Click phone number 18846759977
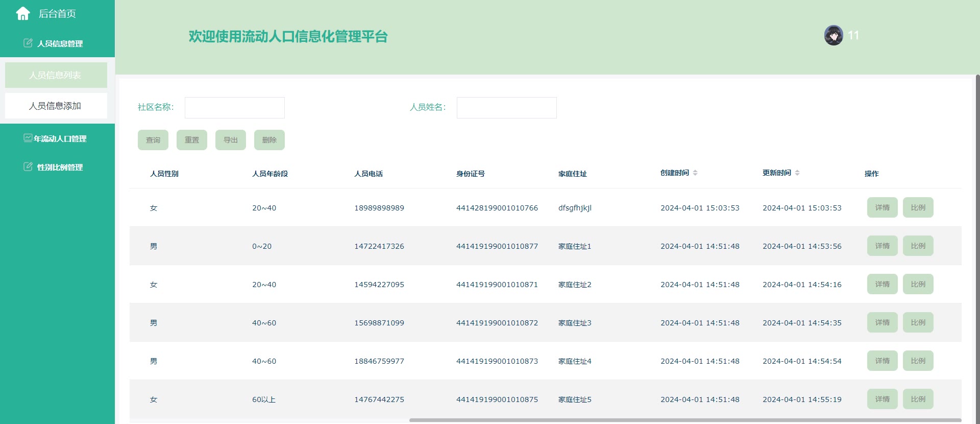Viewport: 980px width, 424px height. click(x=379, y=361)
